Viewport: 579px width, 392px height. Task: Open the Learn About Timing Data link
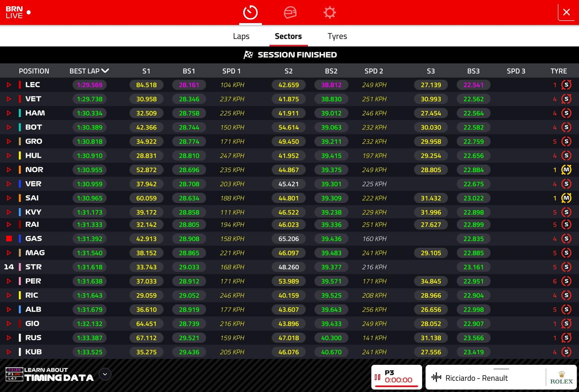pos(59,374)
